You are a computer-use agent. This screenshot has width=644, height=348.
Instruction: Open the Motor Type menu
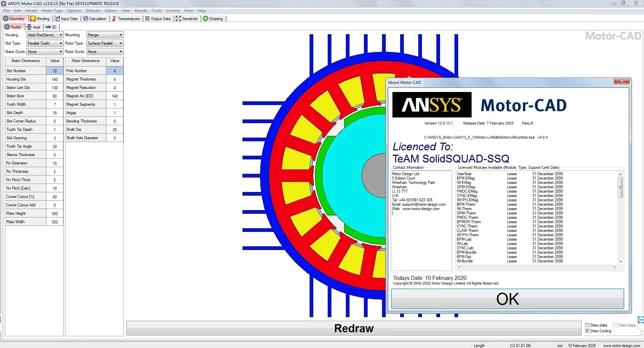pos(52,11)
